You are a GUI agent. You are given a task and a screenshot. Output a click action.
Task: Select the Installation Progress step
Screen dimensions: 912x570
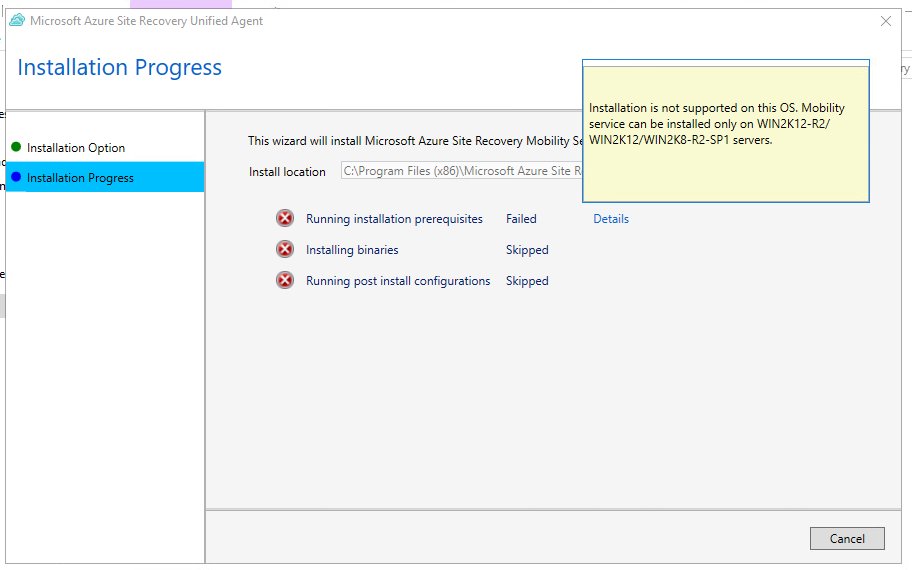105,177
